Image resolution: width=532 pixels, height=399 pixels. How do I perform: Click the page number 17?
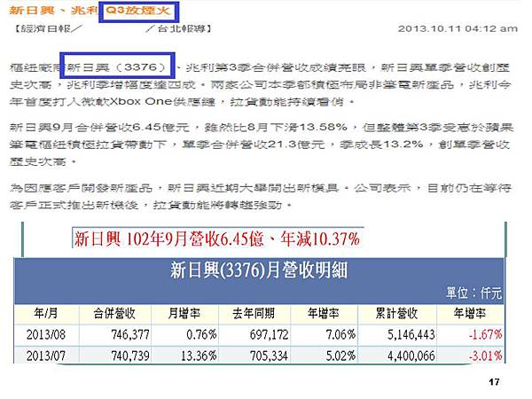coord(494,382)
